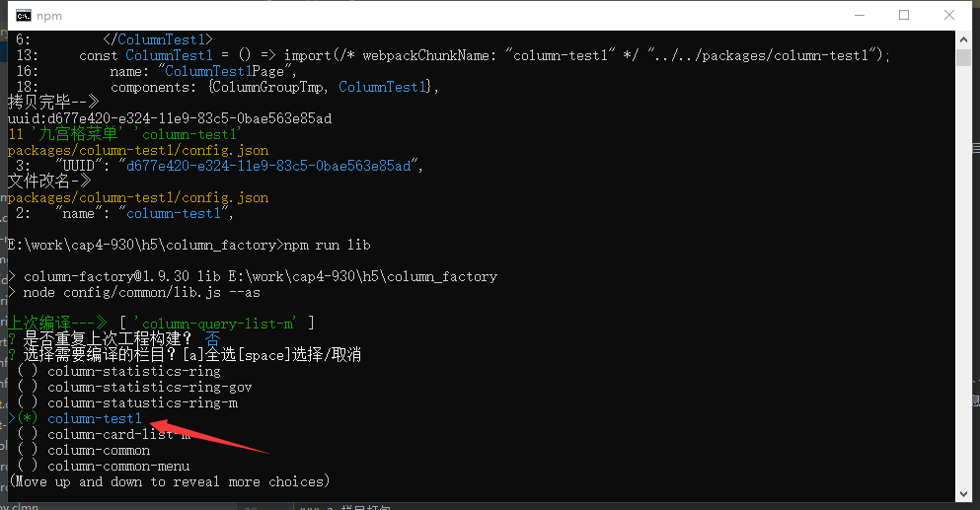
Task: Check the column-common-menu option box
Action: tap(28, 467)
